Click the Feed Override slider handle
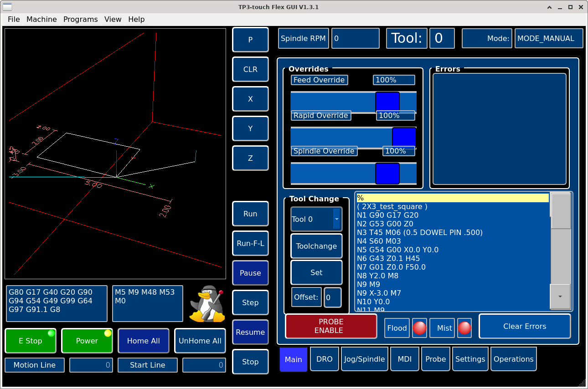Image resolution: width=588 pixels, height=389 pixels. tap(387, 102)
